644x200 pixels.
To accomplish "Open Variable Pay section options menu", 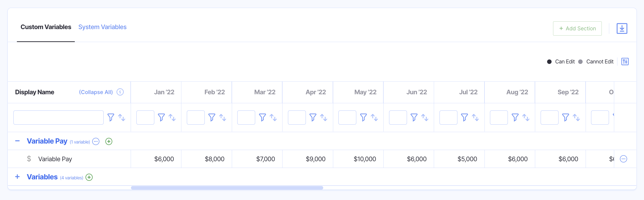I will point(96,142).
